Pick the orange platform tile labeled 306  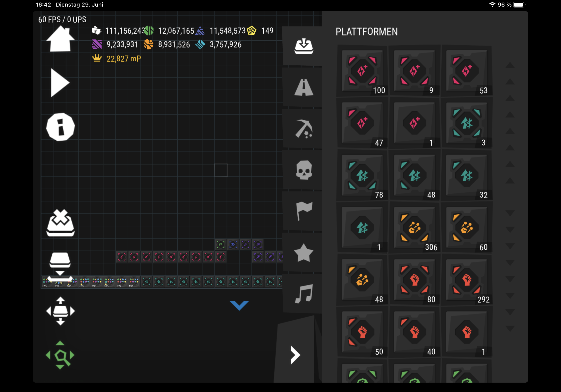(x=414, y=228)
